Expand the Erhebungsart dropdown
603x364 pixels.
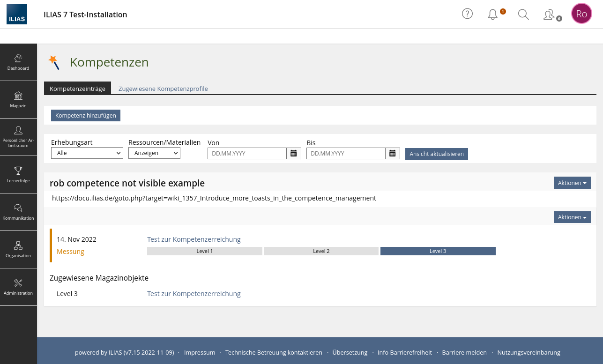87,153
